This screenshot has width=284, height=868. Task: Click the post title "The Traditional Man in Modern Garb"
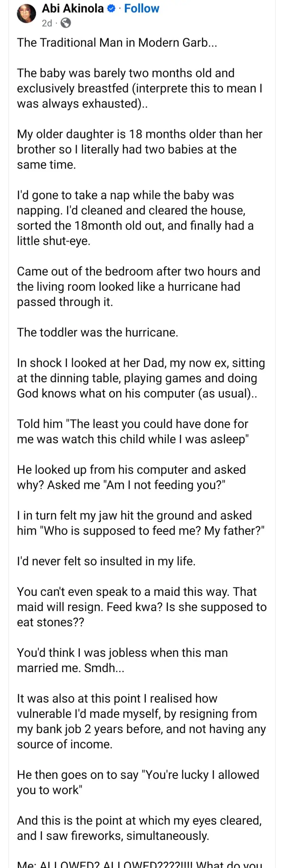click(x=117, y=43)
